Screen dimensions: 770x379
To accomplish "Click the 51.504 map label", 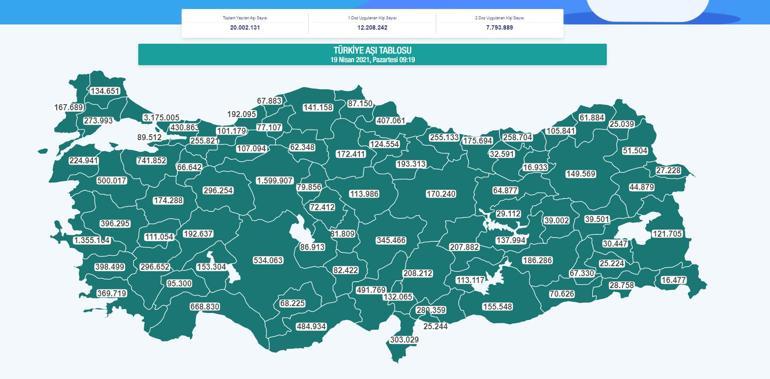I will point(635,151).
